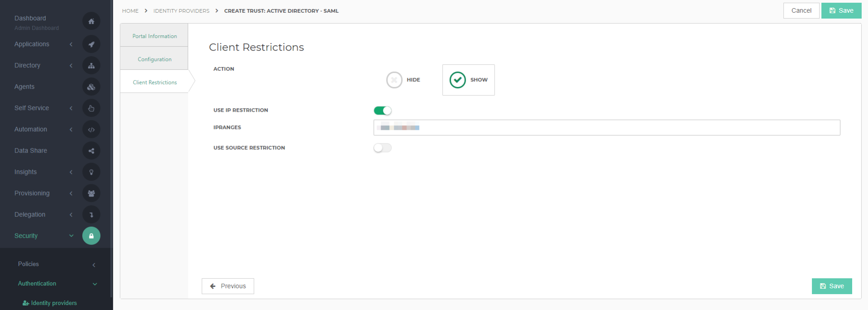Click the Directory hierarchy icon
The width and height of the screenshot is (868, 310).
click(91, 66)
